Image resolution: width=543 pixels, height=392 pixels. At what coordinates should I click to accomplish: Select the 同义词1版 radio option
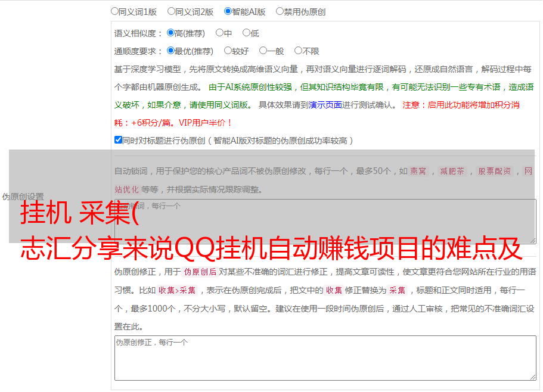114,11
